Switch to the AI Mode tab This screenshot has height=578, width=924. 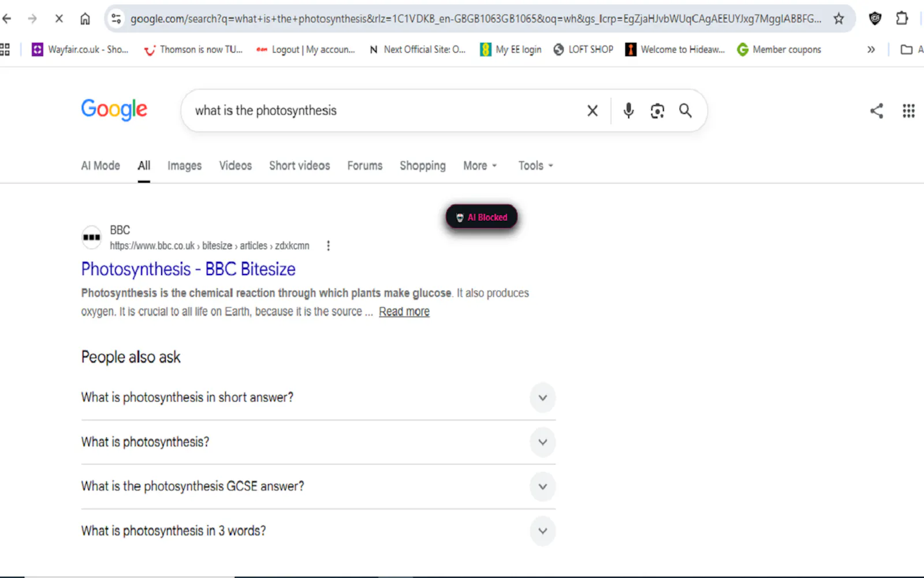coord(100,166)
